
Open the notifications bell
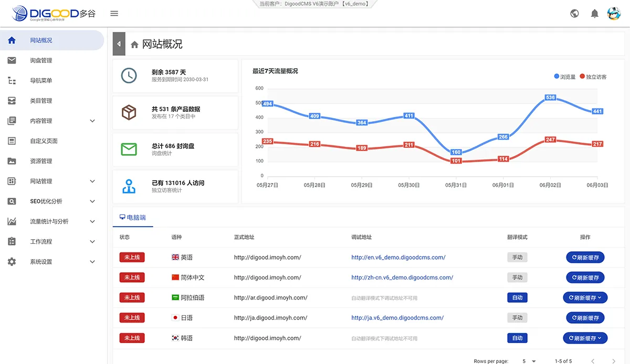594,14
